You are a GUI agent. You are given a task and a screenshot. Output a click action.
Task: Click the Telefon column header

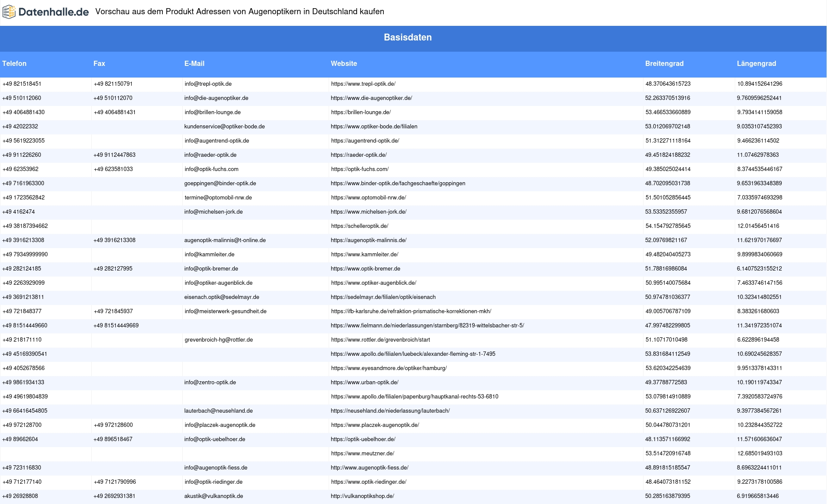[14, 63]
